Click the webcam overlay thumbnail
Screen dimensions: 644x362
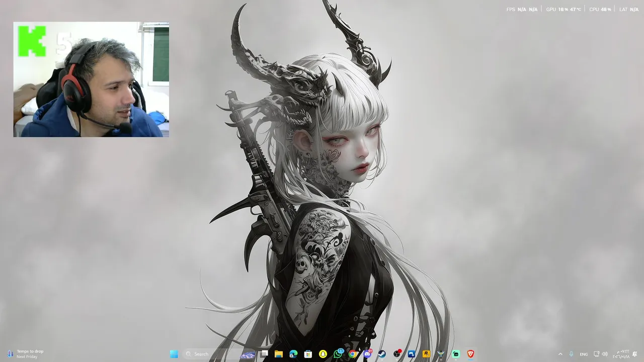pos(91,79)
